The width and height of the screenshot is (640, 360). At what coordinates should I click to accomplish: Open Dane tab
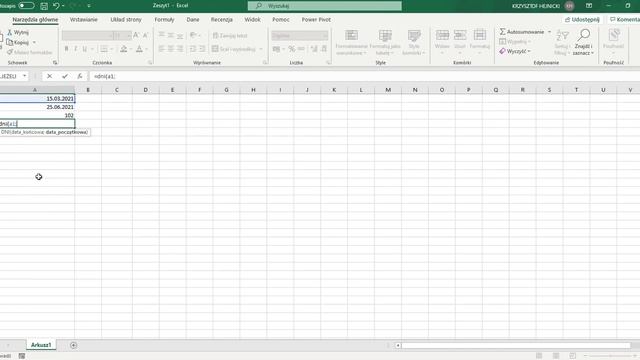[193, 20]
